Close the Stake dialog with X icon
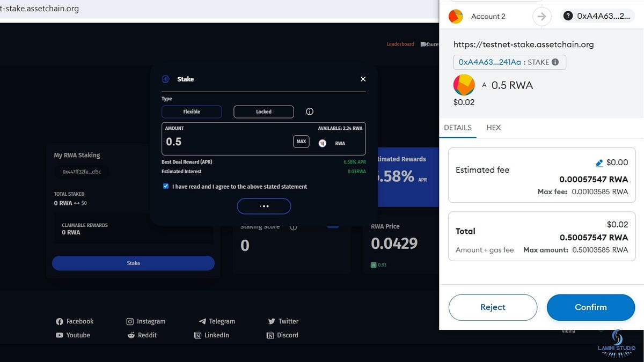 [x=363, y=79]
